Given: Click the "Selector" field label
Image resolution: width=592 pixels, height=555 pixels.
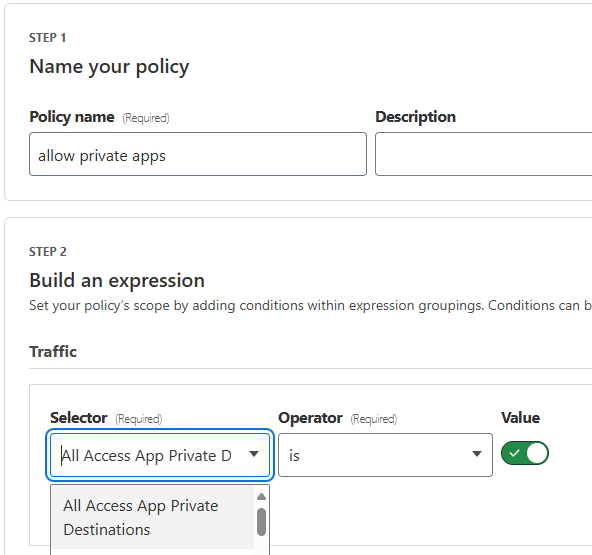Looking at the screenshot, I should [x=79, y=418].
